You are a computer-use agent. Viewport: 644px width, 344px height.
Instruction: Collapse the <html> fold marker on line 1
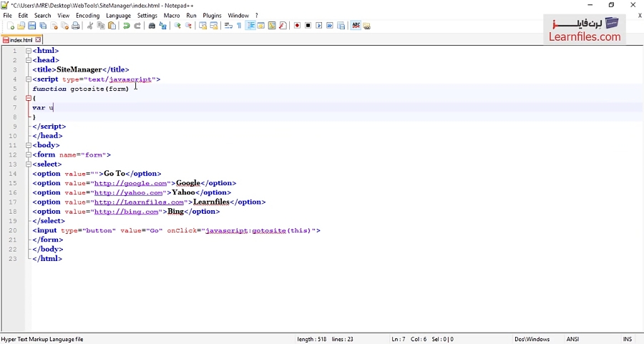(29, 51)
